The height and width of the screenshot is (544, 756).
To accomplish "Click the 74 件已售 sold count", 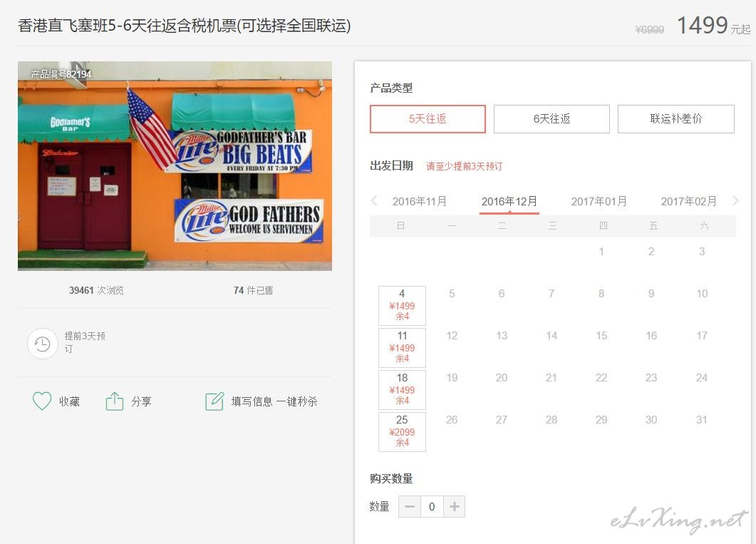I will (x=253, y=290).
